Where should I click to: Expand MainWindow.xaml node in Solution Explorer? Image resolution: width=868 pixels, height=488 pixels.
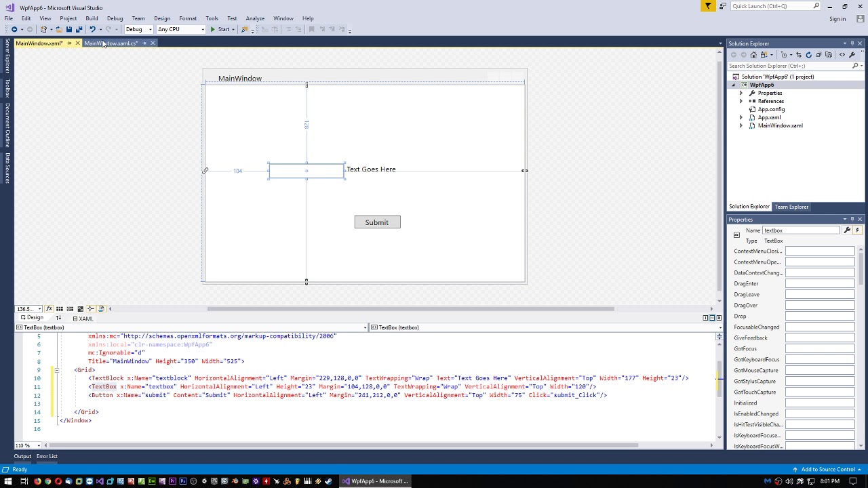741,125
